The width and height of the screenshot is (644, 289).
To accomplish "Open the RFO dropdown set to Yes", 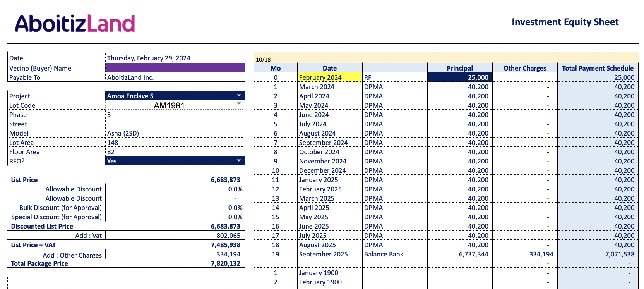I will point(238,161).
